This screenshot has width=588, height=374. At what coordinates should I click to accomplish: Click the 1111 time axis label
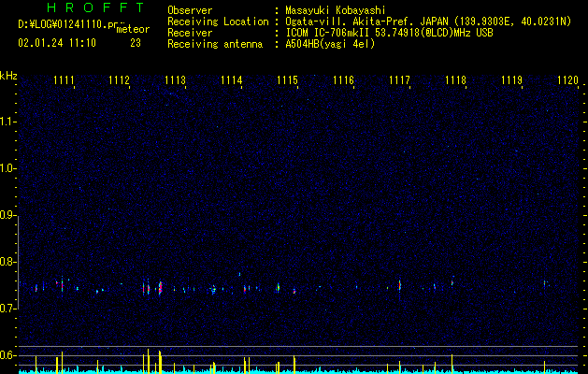[x=64, y=80]
